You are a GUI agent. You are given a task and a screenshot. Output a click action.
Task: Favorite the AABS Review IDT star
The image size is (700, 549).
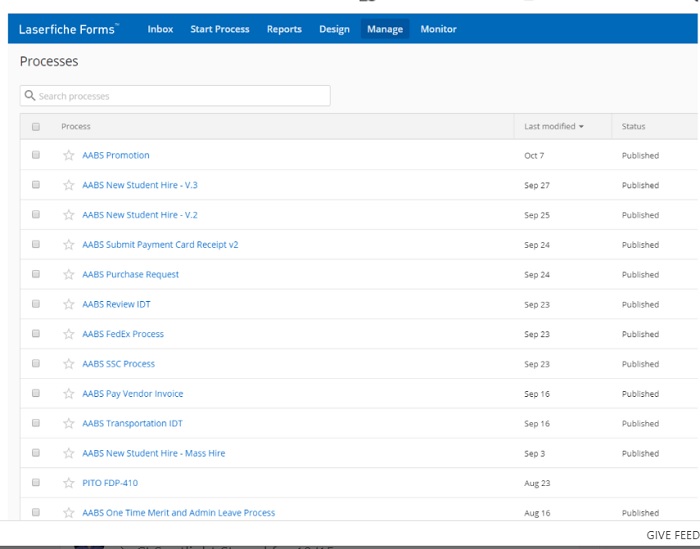tap(68, 304)
